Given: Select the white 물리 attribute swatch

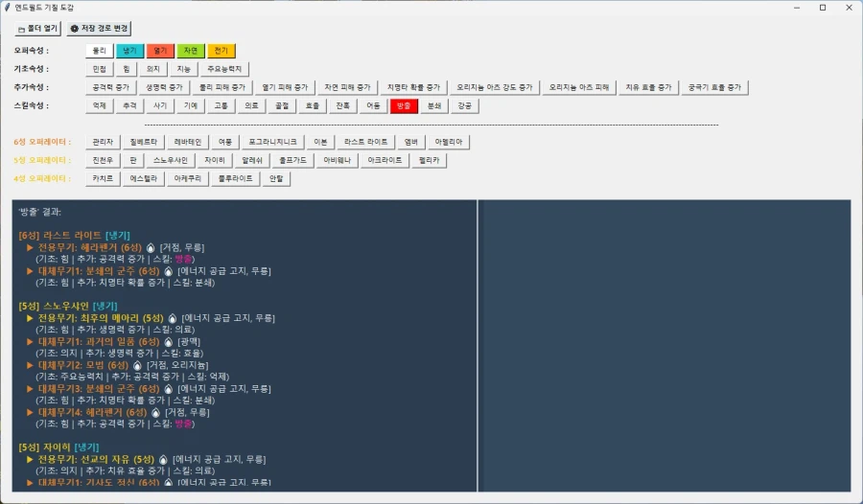Looking at the screenshot, I should click(99, 51).
